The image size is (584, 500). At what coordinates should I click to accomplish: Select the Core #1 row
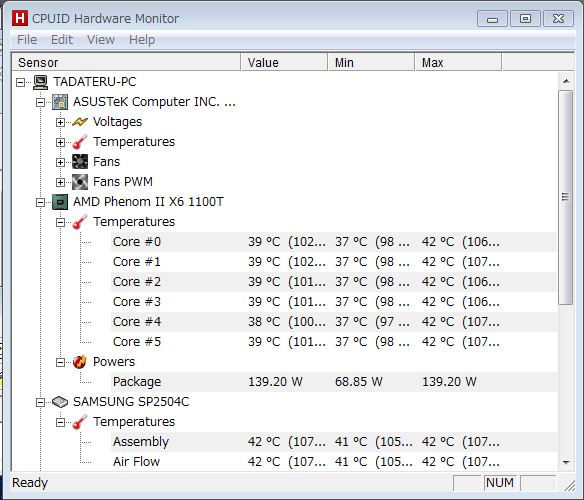[334, 262]
